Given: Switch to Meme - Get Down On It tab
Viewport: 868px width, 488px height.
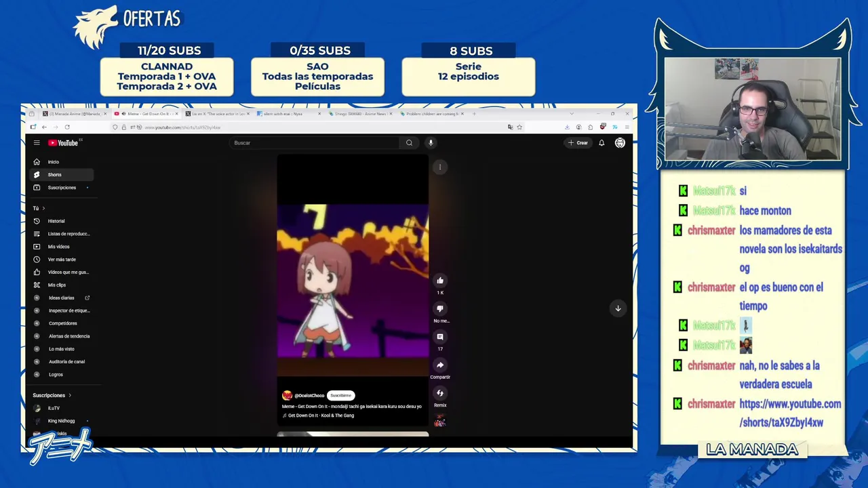Looking at the screenshot, I should tap(146, 114).
